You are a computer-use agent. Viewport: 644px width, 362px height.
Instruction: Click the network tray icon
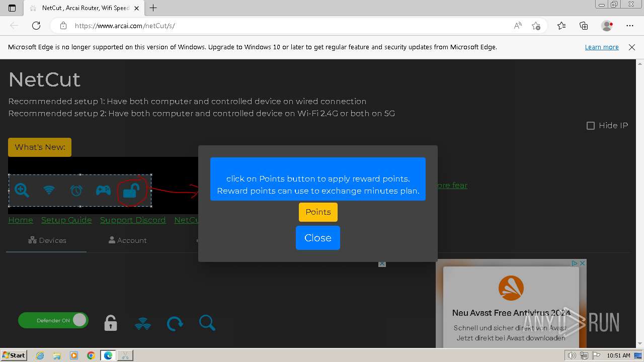coord(584,355)
